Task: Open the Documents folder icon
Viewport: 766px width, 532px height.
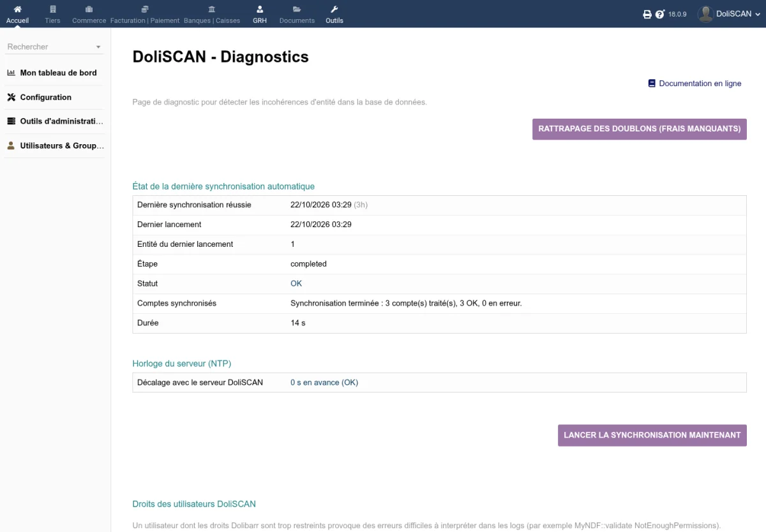Action: point(297,9)
